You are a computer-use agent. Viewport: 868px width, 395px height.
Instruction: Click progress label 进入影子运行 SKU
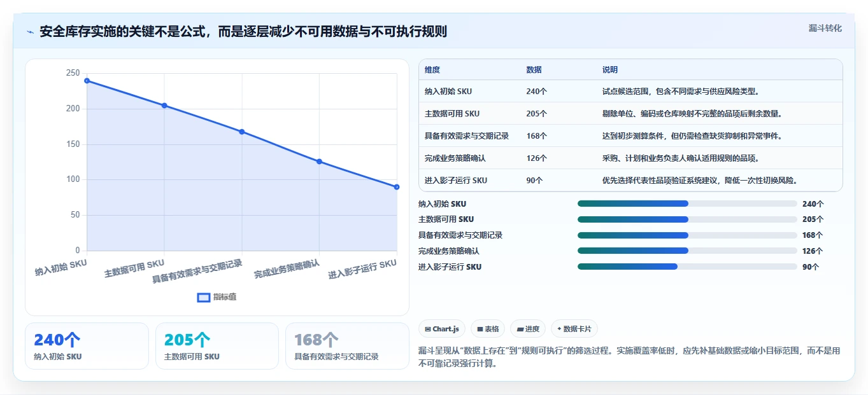450,267
